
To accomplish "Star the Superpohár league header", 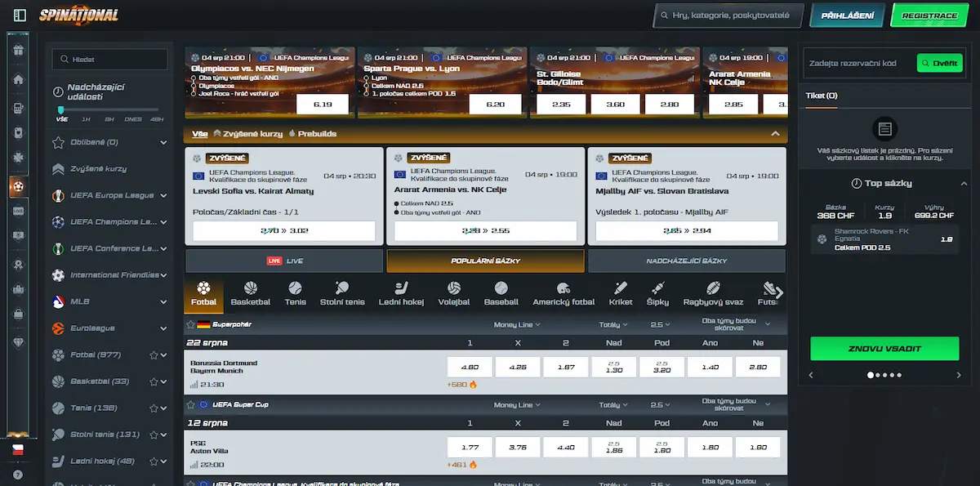I will (191, 325).
